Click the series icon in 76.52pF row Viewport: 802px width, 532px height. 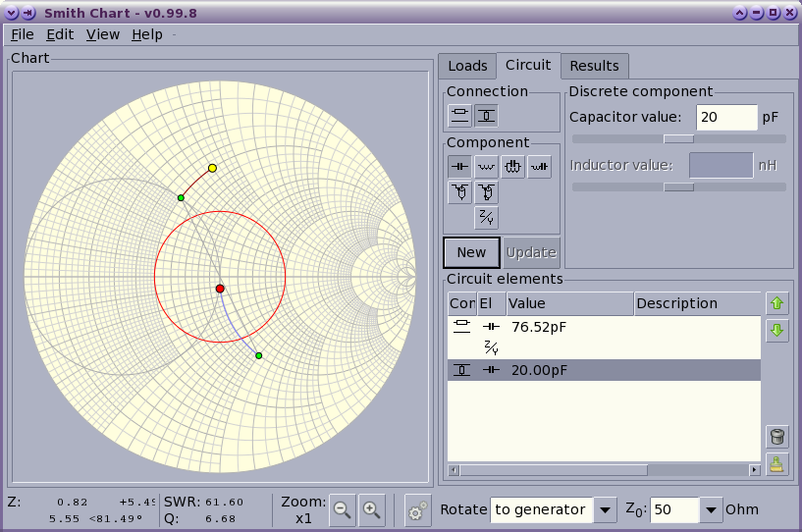(x=462, y=326)
